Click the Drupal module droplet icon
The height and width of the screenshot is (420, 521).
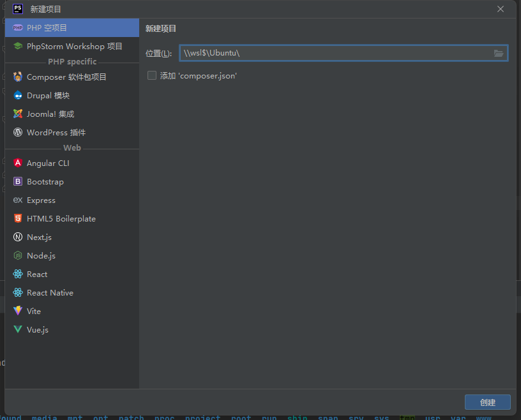18,95
